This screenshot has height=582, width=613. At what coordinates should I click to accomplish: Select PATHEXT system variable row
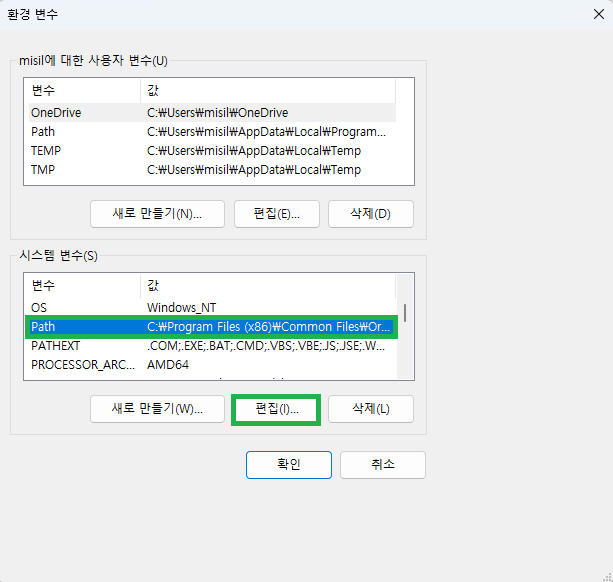coord(211,346)
